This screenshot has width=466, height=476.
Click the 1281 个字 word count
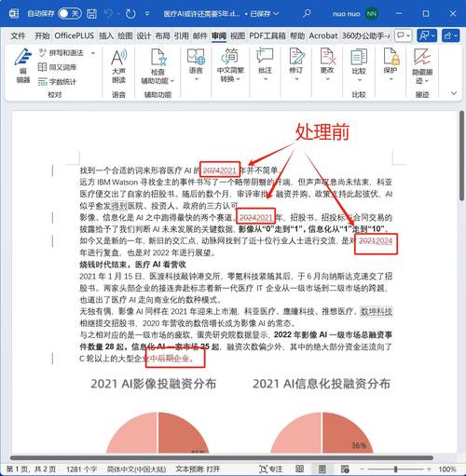tap(81, 469)
